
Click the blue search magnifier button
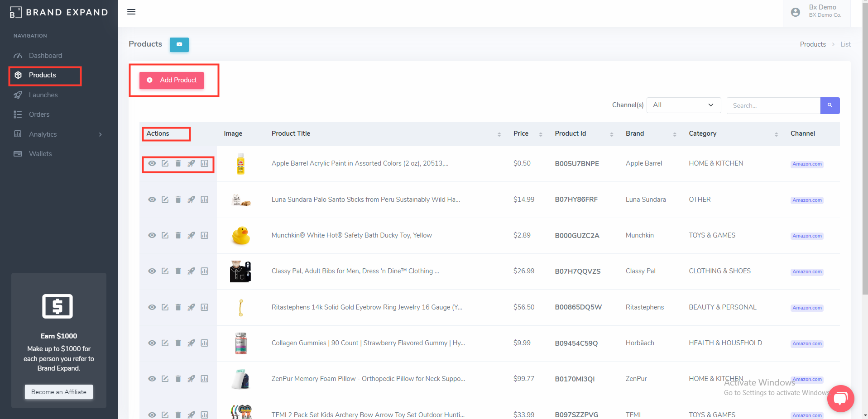830,105
